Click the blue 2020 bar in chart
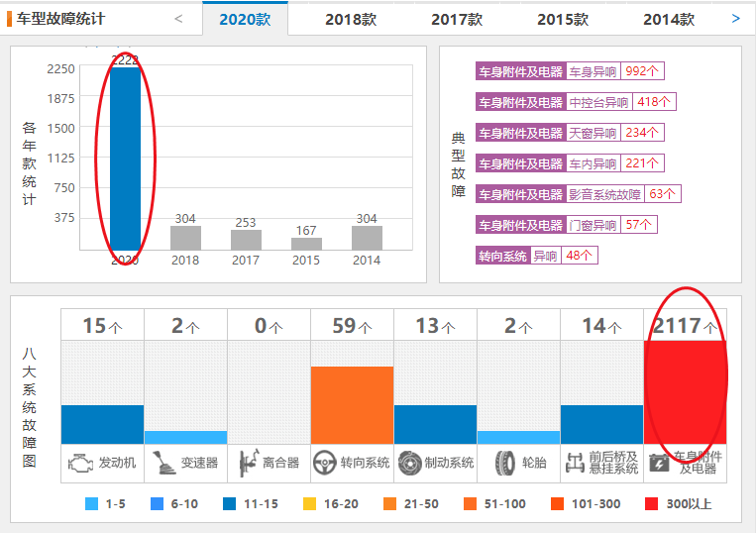Viewport: 756px width, 533px height. coord(125,159)
